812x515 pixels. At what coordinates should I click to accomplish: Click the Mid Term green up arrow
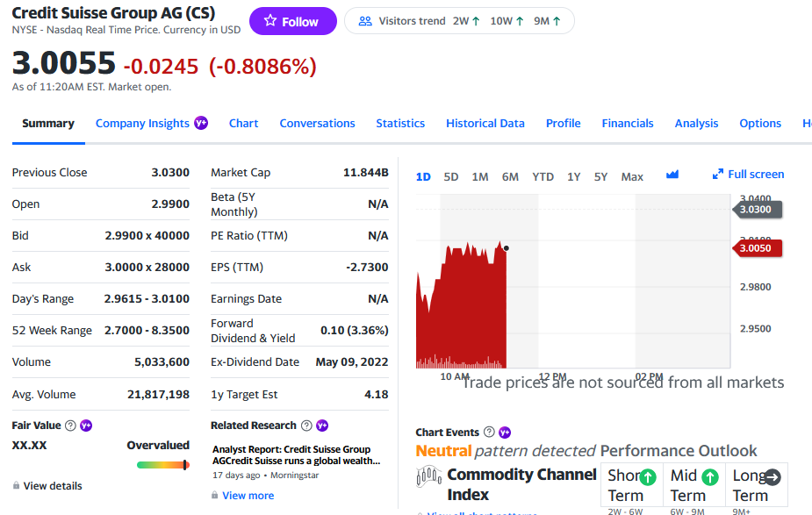710,476
